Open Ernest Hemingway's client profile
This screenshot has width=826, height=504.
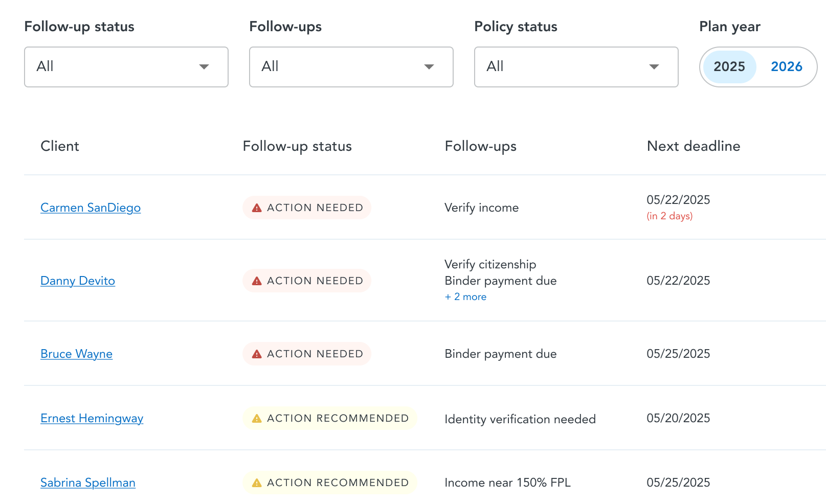[92, 419]
